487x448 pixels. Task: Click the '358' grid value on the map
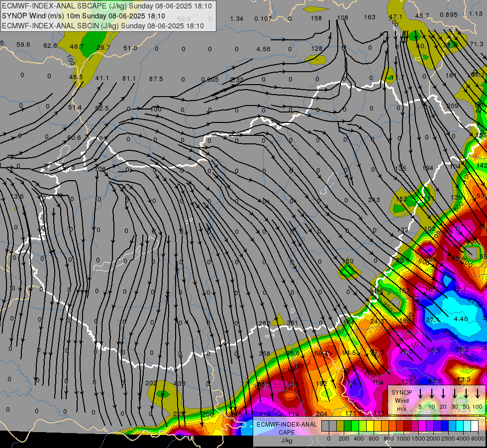tap(264, 353)
